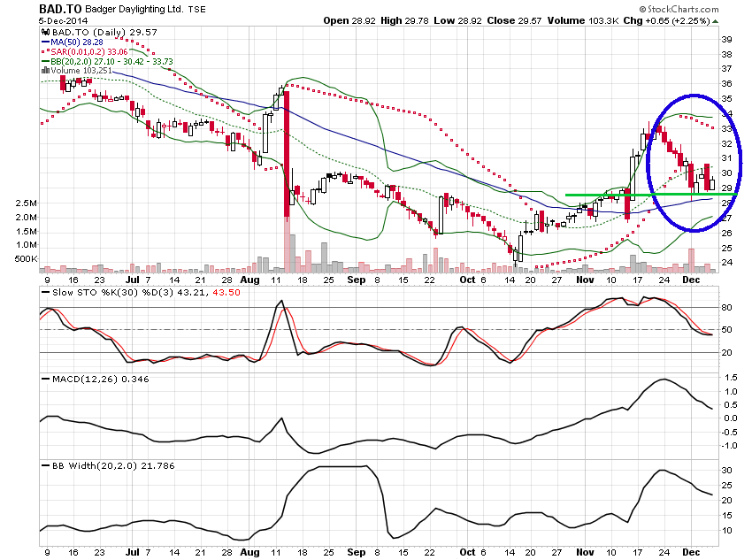Viewport: 752px width, 560px height.
Task: Click the 2.5M volume axis label
Action: click(x=26, y=203)
